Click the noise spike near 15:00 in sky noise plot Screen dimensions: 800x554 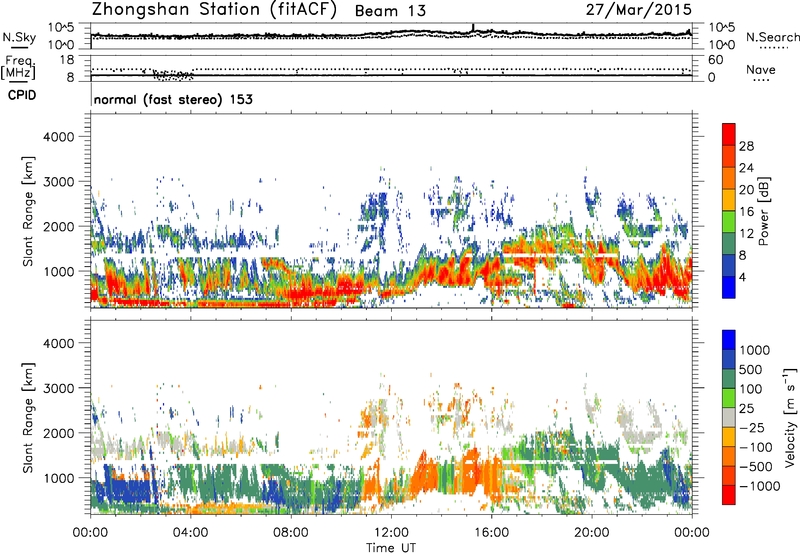[473, 28]
